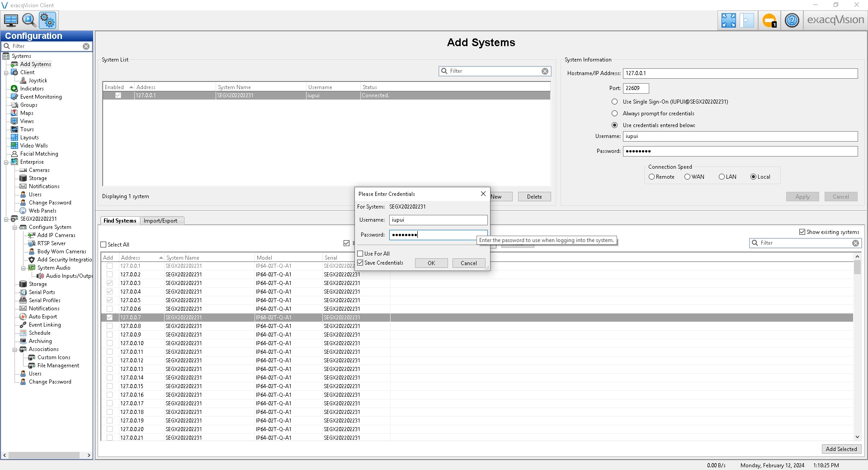868x470 pixels.
Task: Collapse the Client tree node
Action: 6,72
